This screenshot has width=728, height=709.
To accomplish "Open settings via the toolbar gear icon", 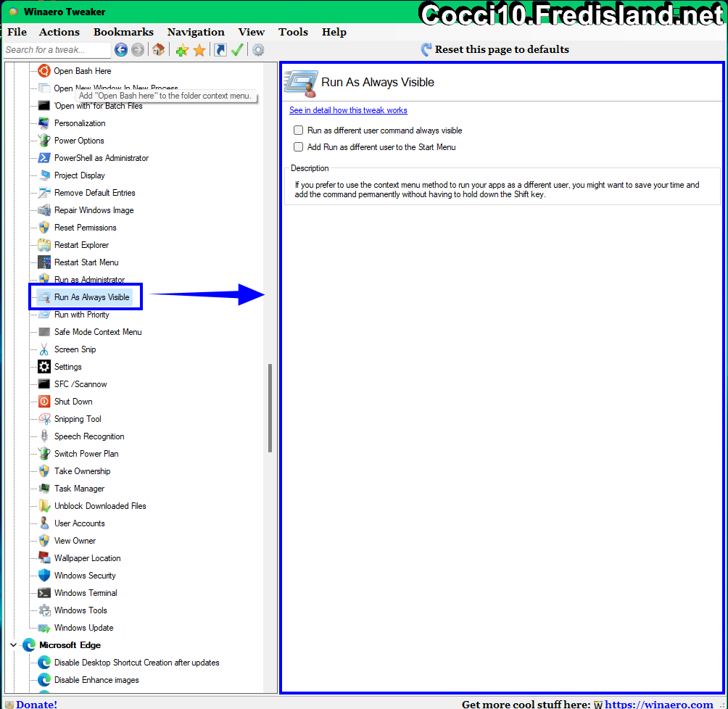I will (x=258, y=50).
